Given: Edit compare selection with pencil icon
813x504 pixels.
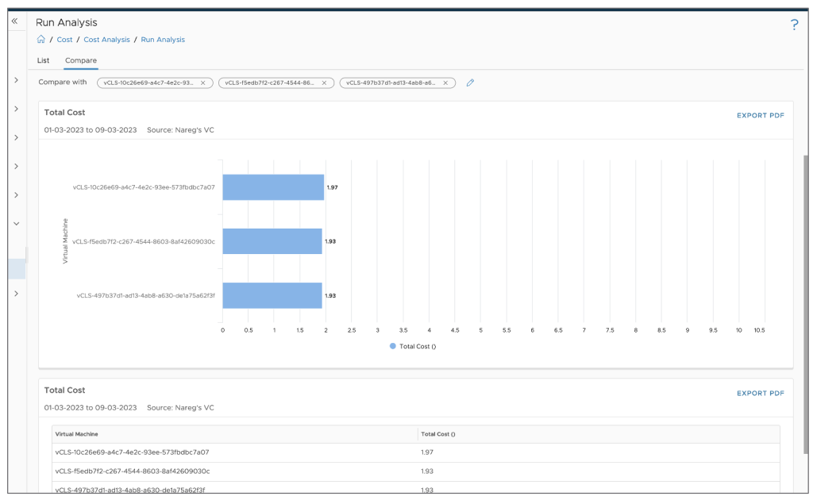Looking at the screenshot, I should coord(470,83).
